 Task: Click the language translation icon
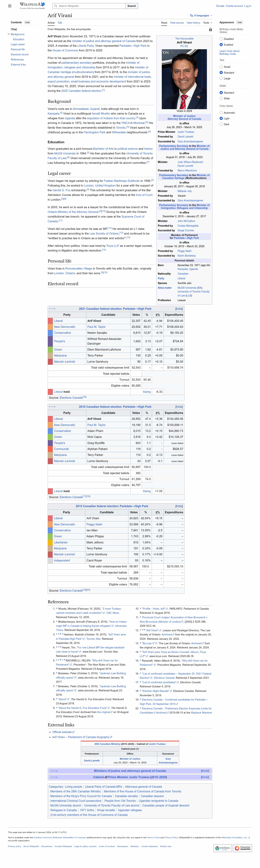[x=191, y=16]
